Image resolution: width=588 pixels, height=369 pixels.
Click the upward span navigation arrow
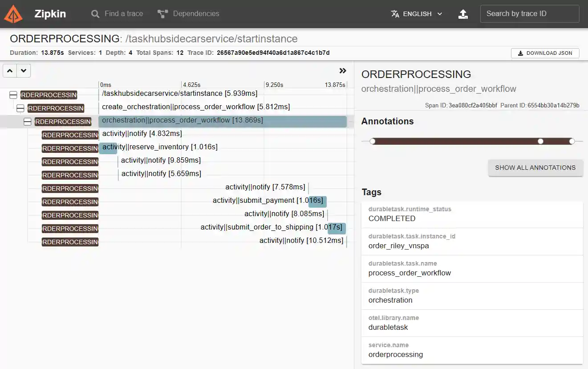coord(9,70)
